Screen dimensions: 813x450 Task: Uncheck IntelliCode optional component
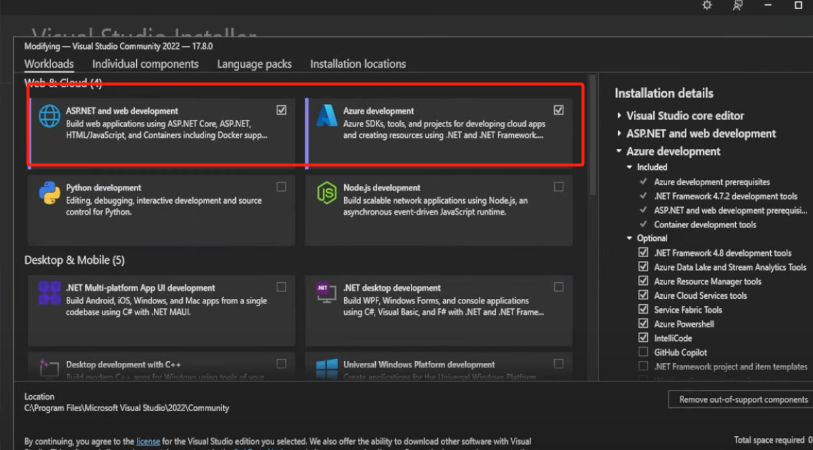click(643, 338)
